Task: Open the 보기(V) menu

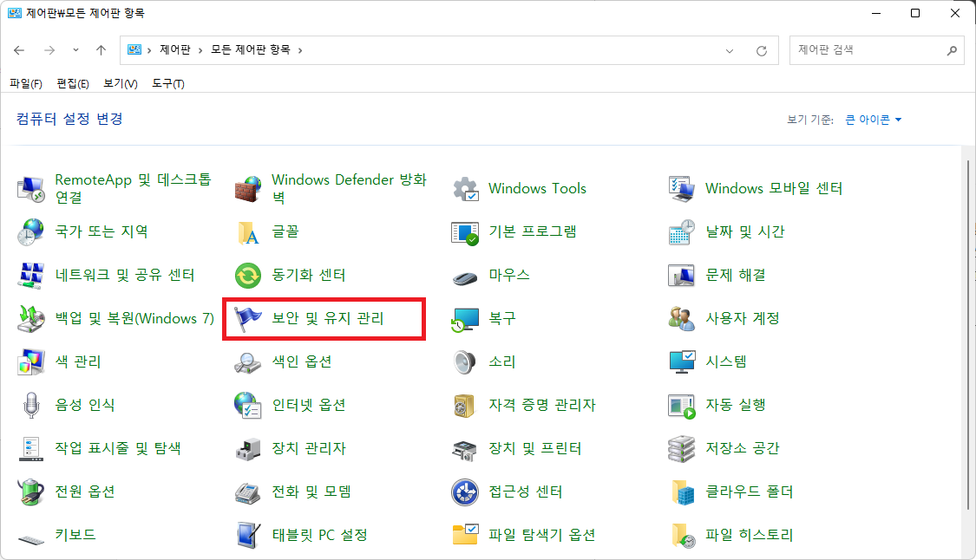Action: point(120,83)
